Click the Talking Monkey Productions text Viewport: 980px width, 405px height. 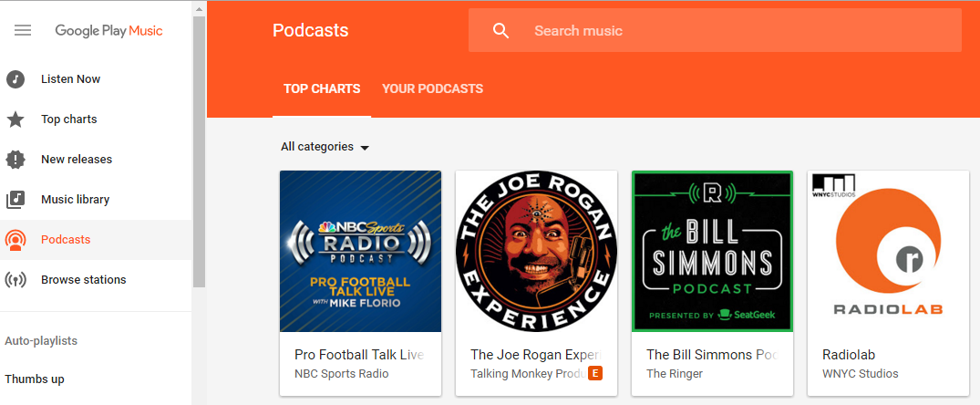click(528, 374)
